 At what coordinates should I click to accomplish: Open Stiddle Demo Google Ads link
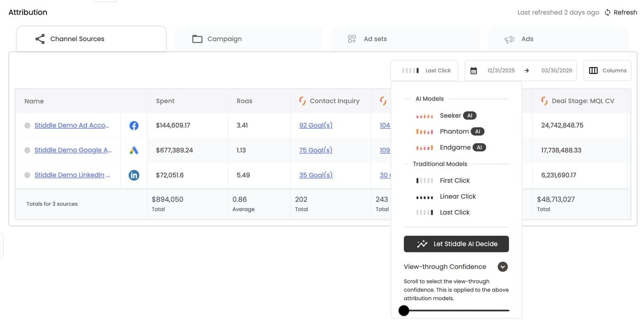pyautogui.click(x=73, y=150)
